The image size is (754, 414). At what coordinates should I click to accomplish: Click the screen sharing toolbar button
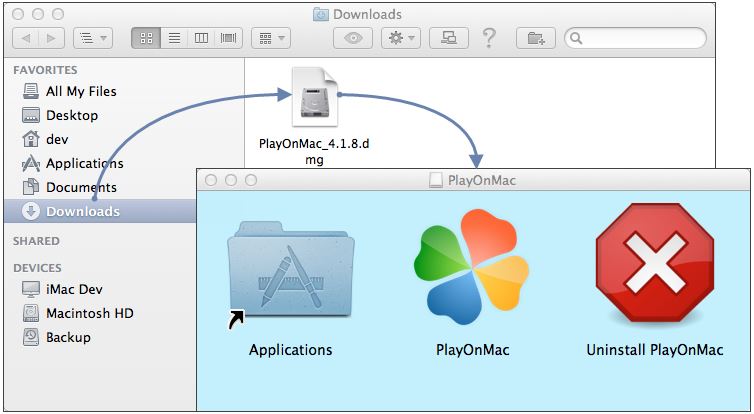[x=449, y=38]
